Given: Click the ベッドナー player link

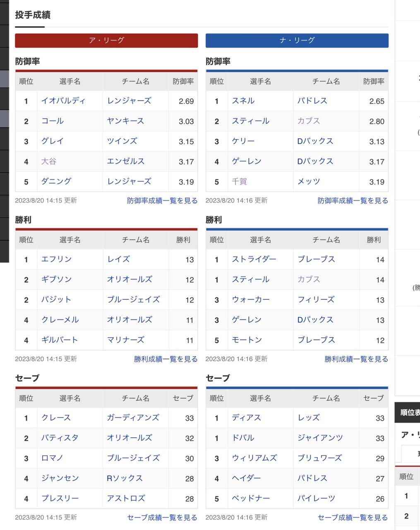Looking at the screenshot, I should [x=250, y=498].
